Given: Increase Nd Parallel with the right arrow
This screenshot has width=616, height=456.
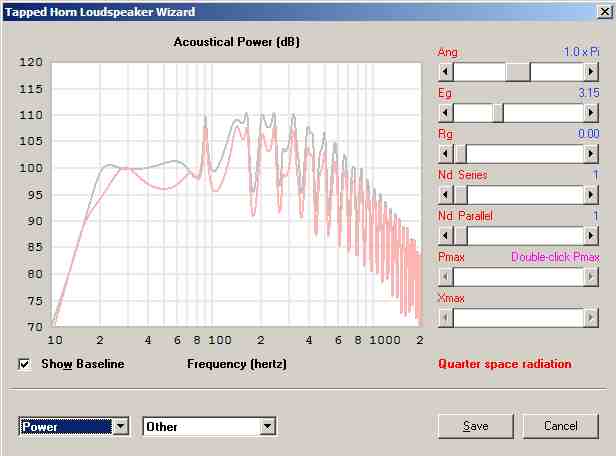Looking at the screenshot, I should click(590, 236).
